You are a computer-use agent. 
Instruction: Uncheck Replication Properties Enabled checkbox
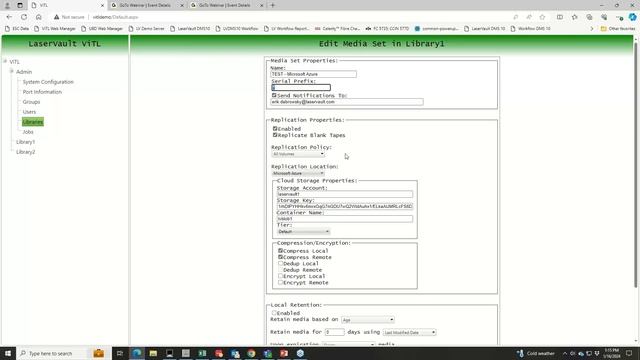tap(275, 129)
